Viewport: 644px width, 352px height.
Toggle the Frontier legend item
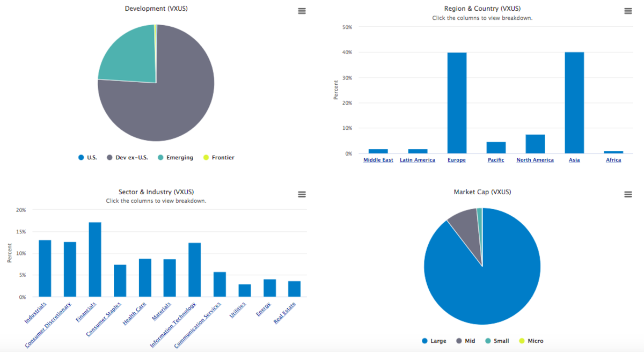click(218, 158)
